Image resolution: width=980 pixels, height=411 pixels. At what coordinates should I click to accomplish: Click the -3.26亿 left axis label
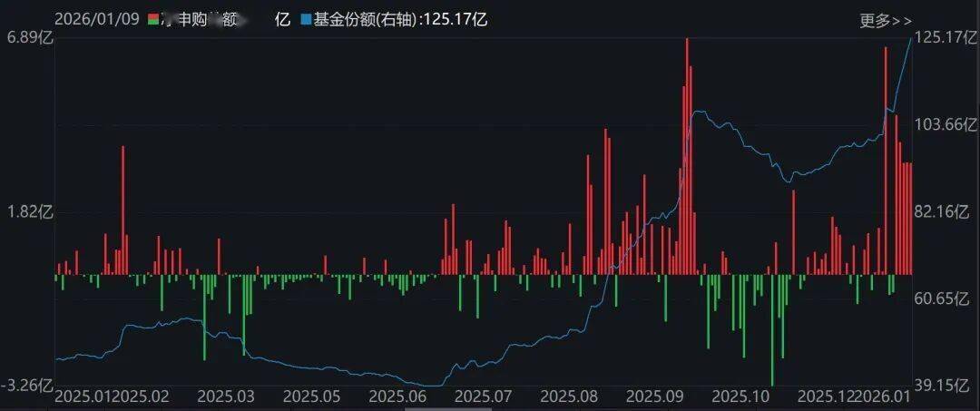pos(26,386)
